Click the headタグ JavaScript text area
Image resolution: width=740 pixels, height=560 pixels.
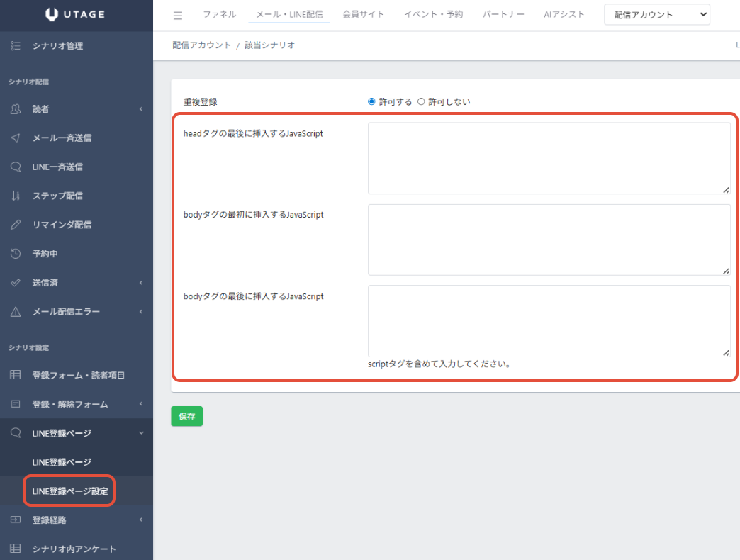[549, 158]
